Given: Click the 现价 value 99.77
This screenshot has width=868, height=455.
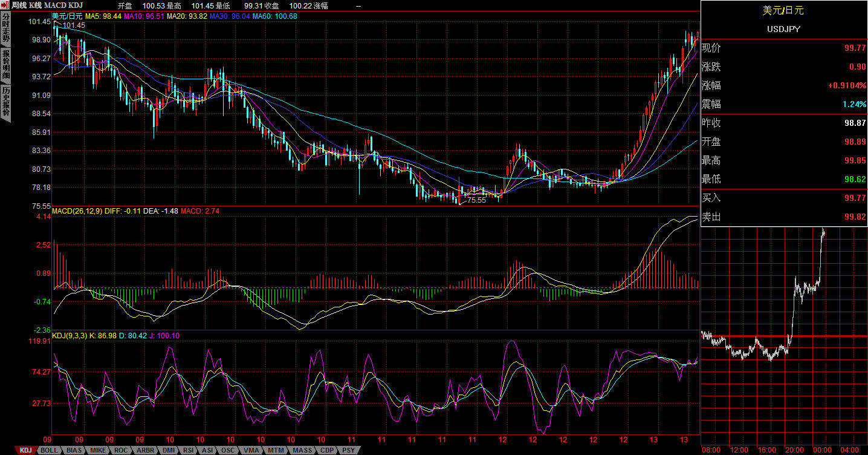Looking at the screenshot, I should coord(855,48).
